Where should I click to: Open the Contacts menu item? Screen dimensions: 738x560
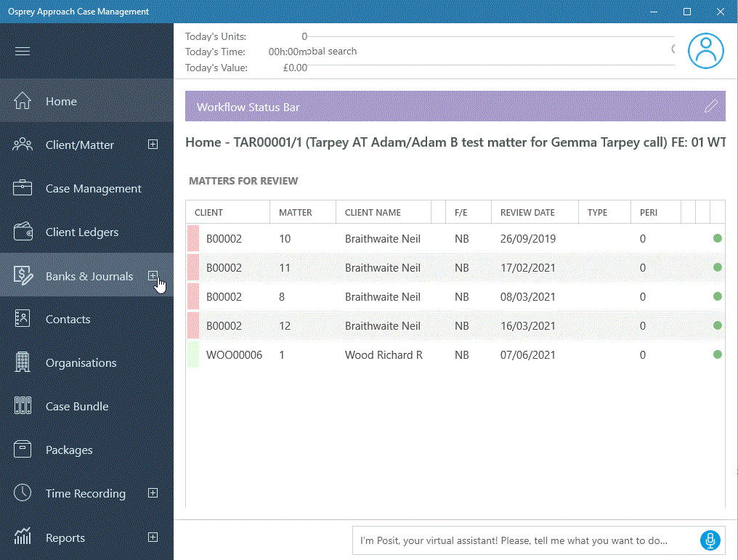coord(86,319)
